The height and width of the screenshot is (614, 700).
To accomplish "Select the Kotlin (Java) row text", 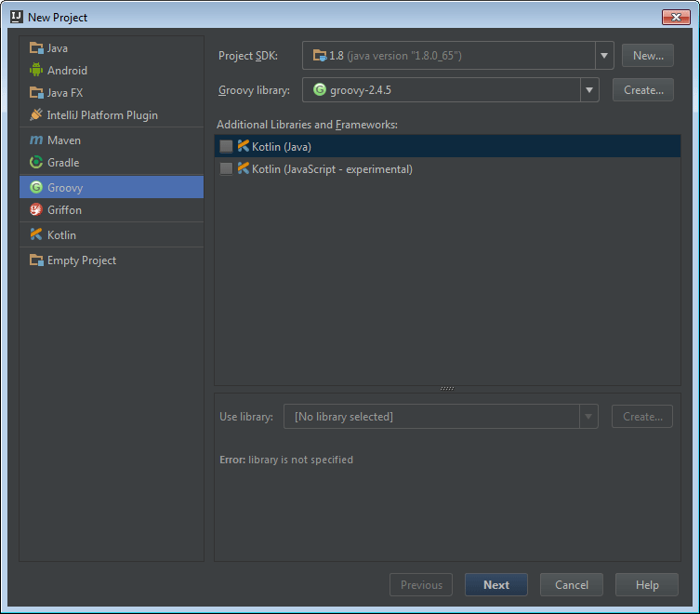I will tap(282, 147).
